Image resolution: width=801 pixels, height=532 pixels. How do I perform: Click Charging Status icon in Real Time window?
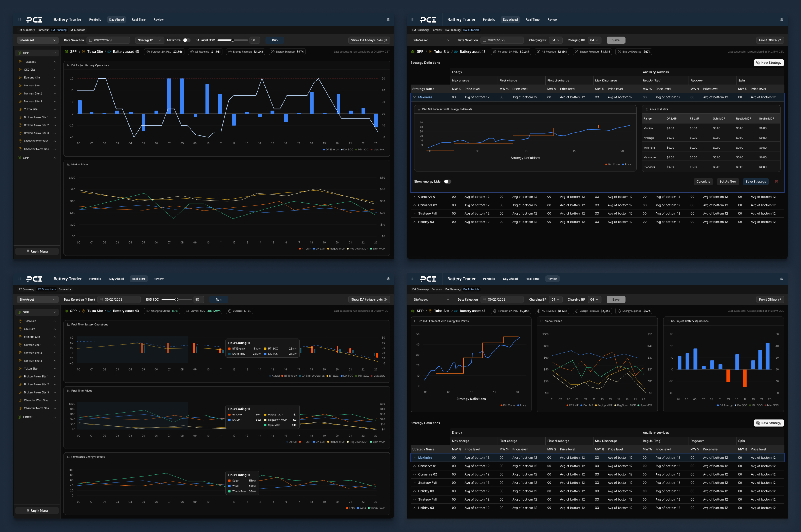(x=148, y=311)
